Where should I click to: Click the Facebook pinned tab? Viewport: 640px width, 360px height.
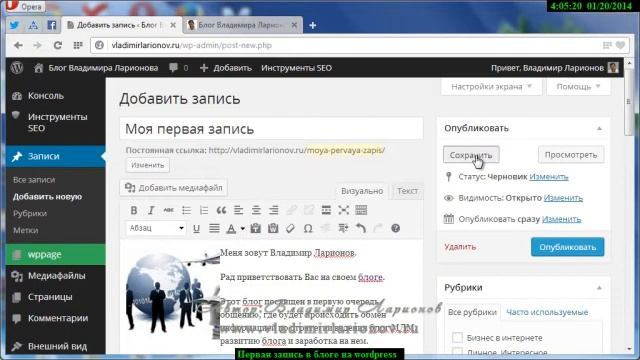52,25
